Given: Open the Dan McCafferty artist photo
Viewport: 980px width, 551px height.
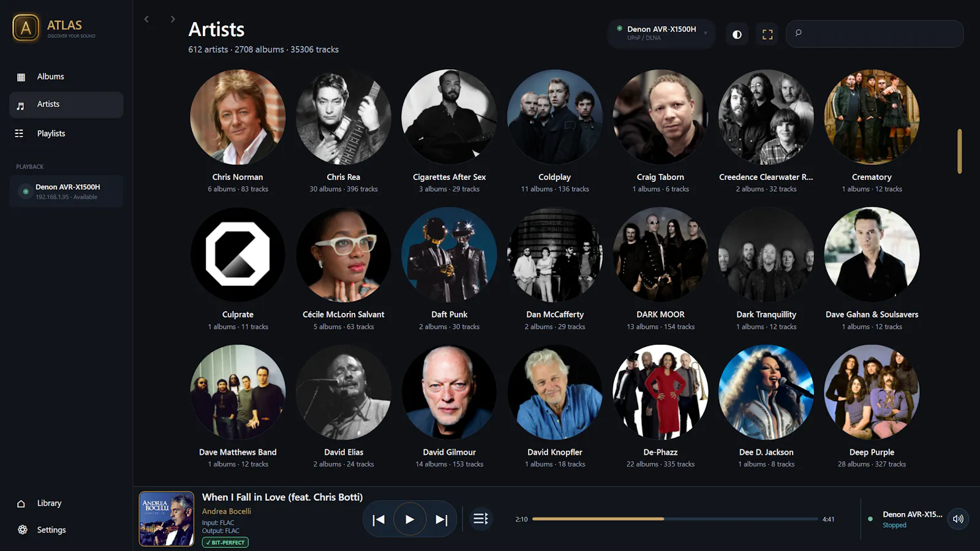Looking at the screenshot, I should (555, 255).
